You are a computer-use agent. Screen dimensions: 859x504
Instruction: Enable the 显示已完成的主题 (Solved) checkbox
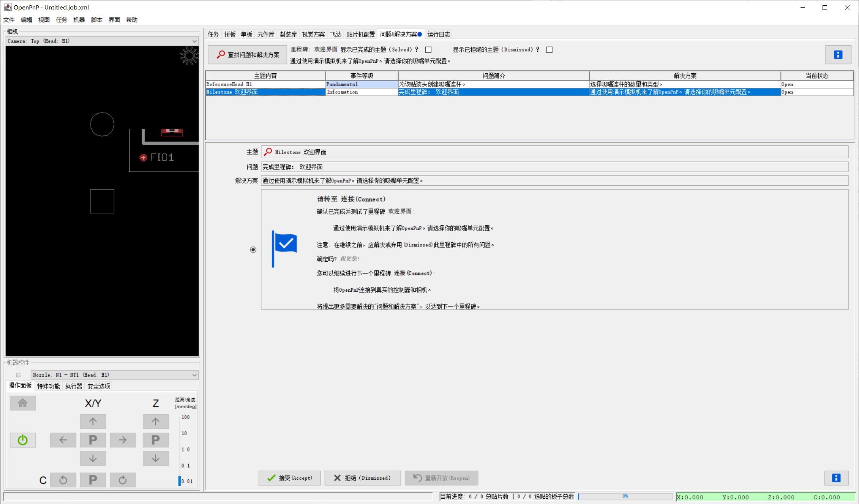[428, 49]
